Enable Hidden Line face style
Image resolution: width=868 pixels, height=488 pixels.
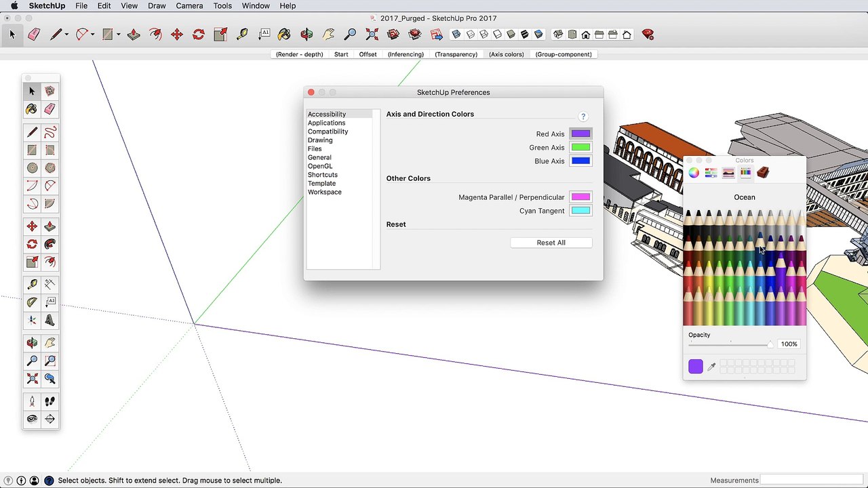(497, 34)
